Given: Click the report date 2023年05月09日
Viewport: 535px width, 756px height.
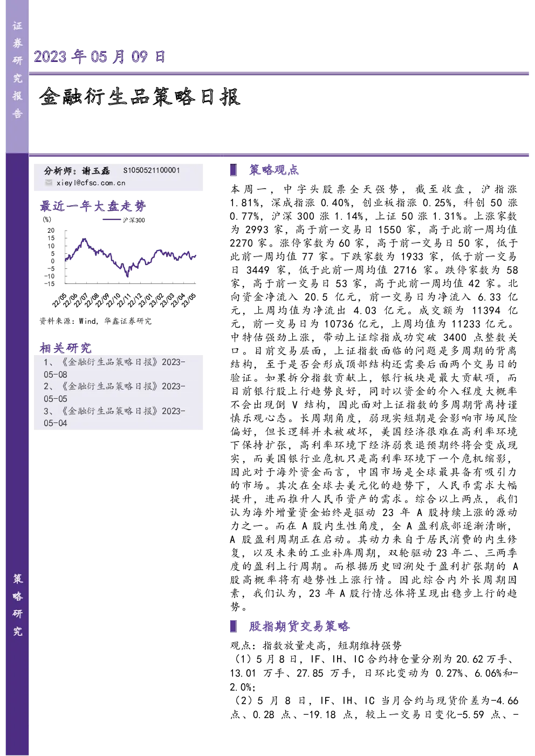Looking at the screenshot, I should (99, 57).
